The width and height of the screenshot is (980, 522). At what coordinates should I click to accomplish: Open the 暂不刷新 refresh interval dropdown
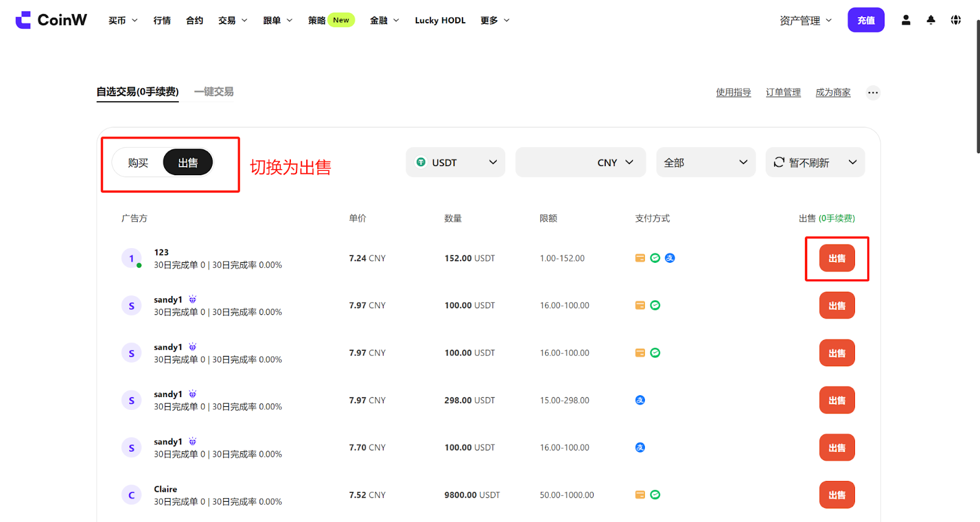815,162
